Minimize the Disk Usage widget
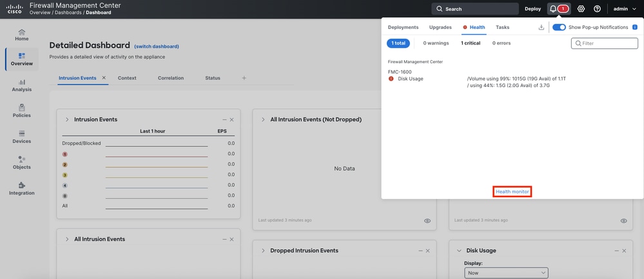 (x=617, y=251)
